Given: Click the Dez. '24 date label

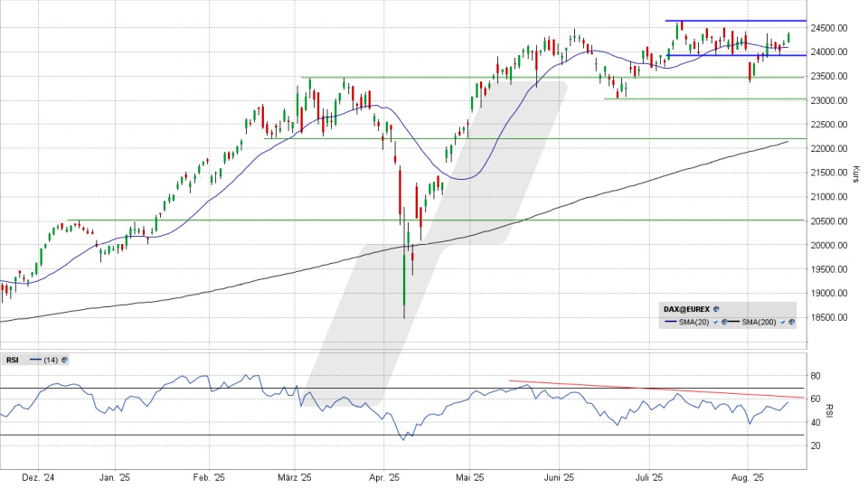Looking at the screenshot, I should 39,477.
